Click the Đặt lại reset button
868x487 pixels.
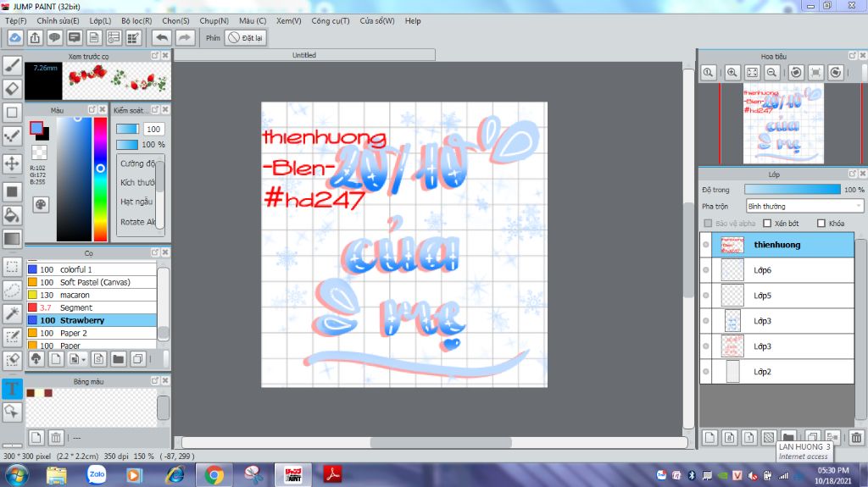(x=246, y=37)
